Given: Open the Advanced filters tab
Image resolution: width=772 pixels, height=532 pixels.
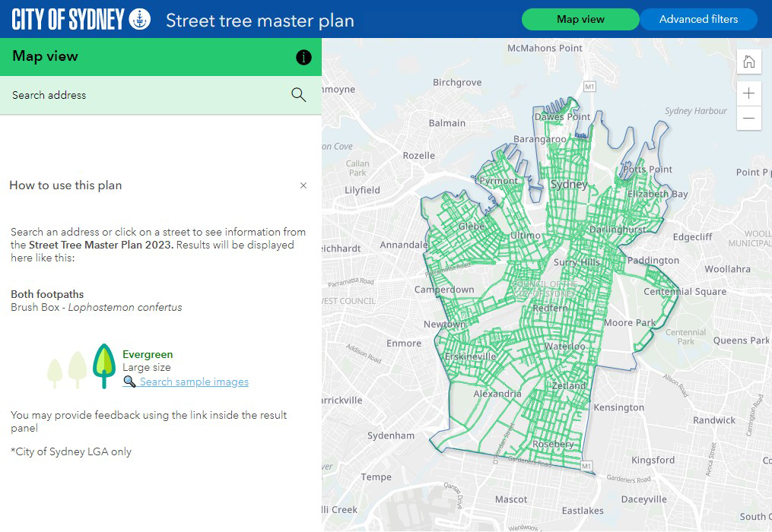Looking at the screenshot, I should click(x=698, y=19).
